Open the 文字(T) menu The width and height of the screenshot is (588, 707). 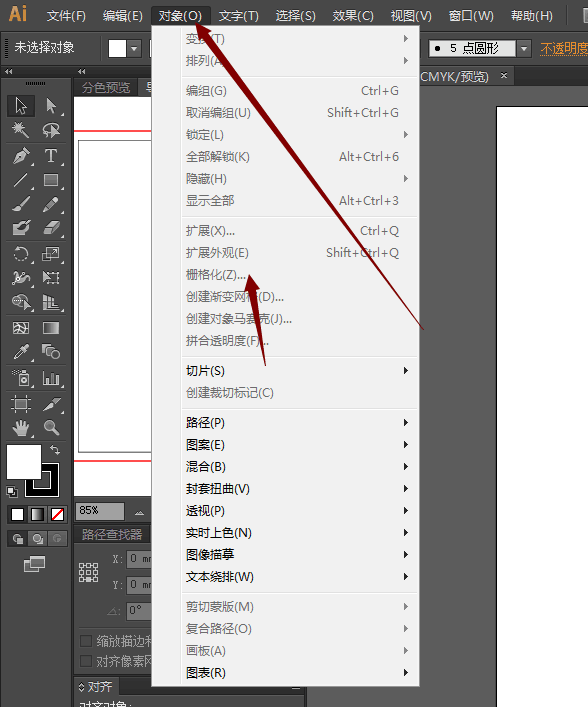point(239,16)
